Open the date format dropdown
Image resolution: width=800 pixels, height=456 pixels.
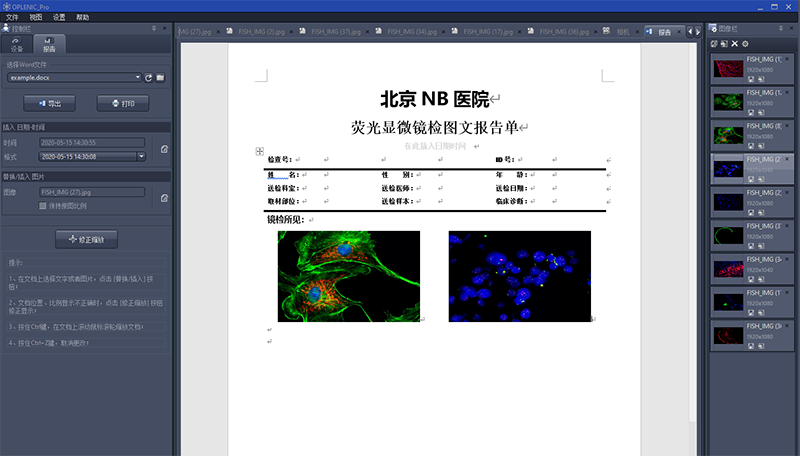pos(141,156)
